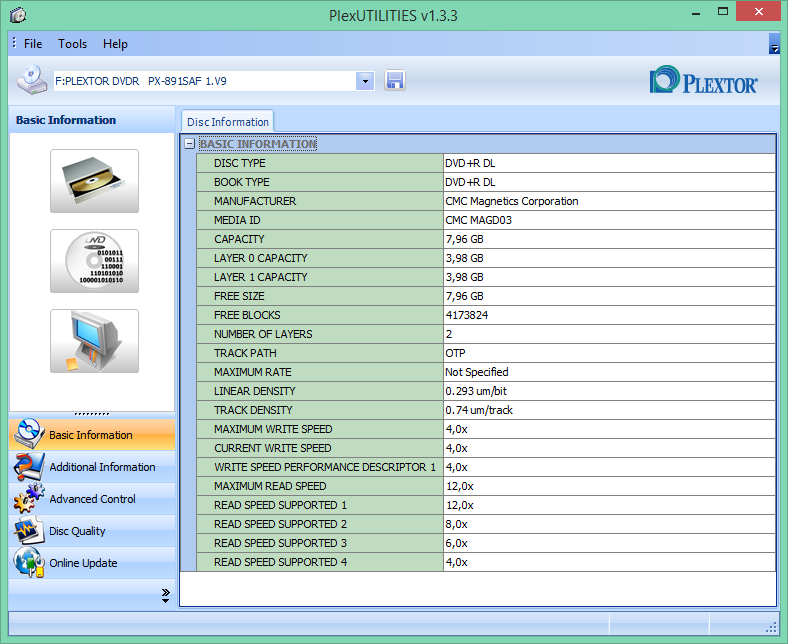Select WRITE SPEED PERFORMANCE DESCRIPTOR 1 label
The height and width of the screenshot is (644, 788).
coord(325,467)
